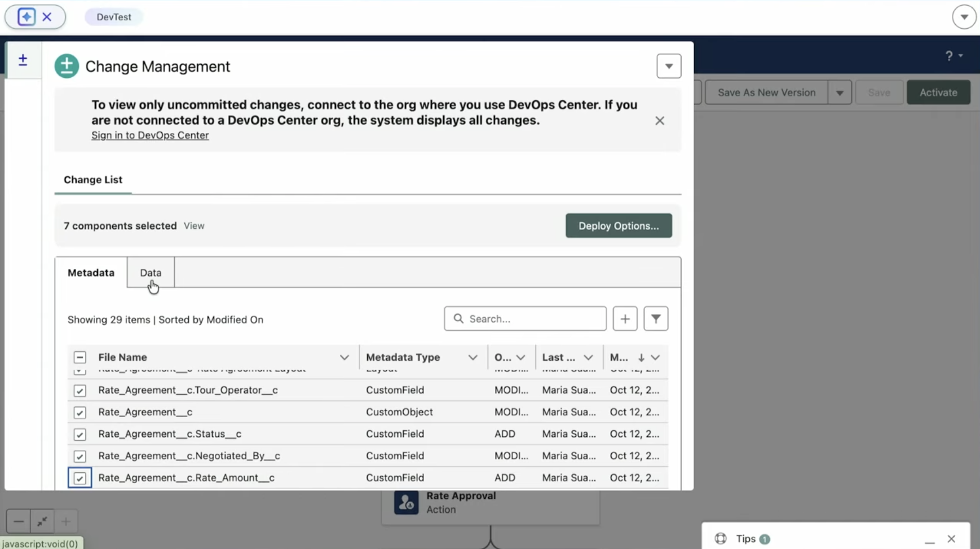Click the fit-to-view canvas icon
The image size is (980, 549).
pos(42,521)
